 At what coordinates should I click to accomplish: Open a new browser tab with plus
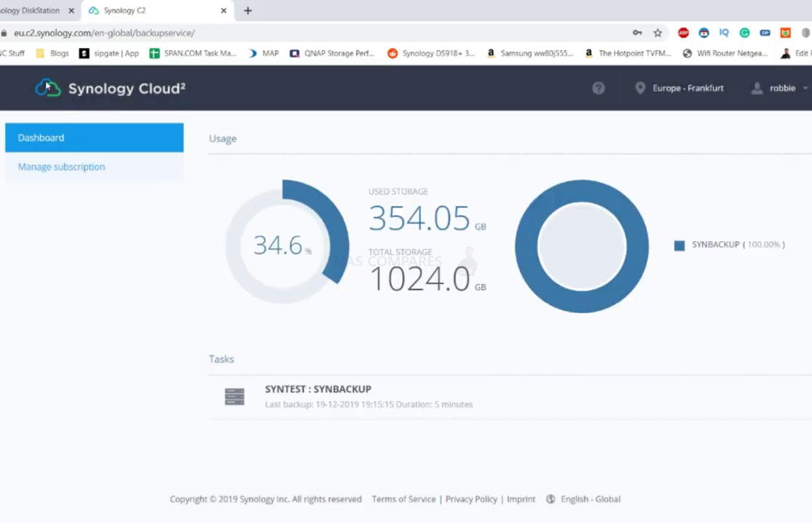point(248,10)
